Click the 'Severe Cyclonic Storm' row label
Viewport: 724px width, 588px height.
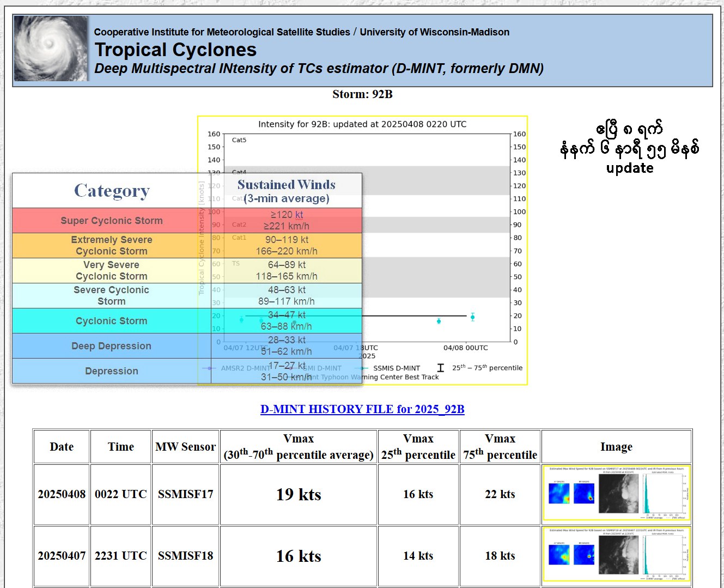coord(112,296)
